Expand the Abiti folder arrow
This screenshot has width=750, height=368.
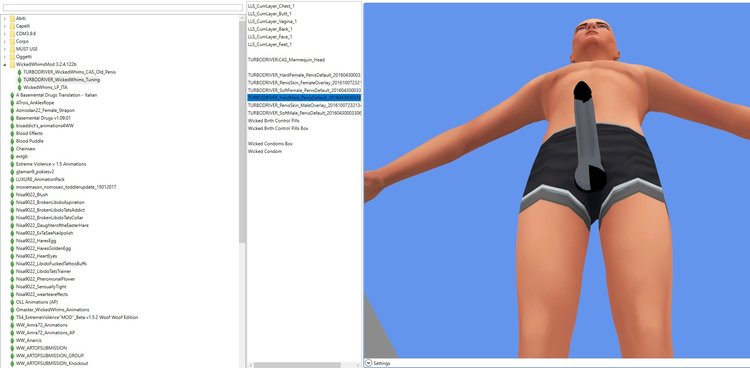[x=5, y=18]
